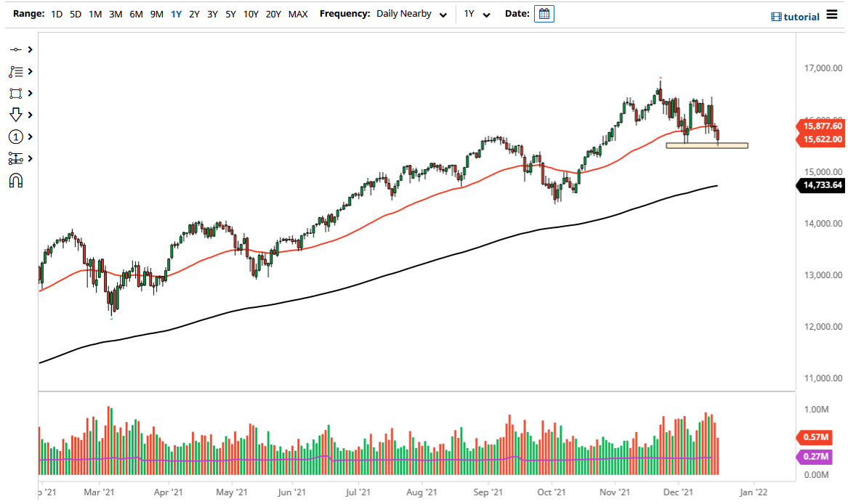
Task: Select the rectangle shape tool
Action: [x=15, y=93]
